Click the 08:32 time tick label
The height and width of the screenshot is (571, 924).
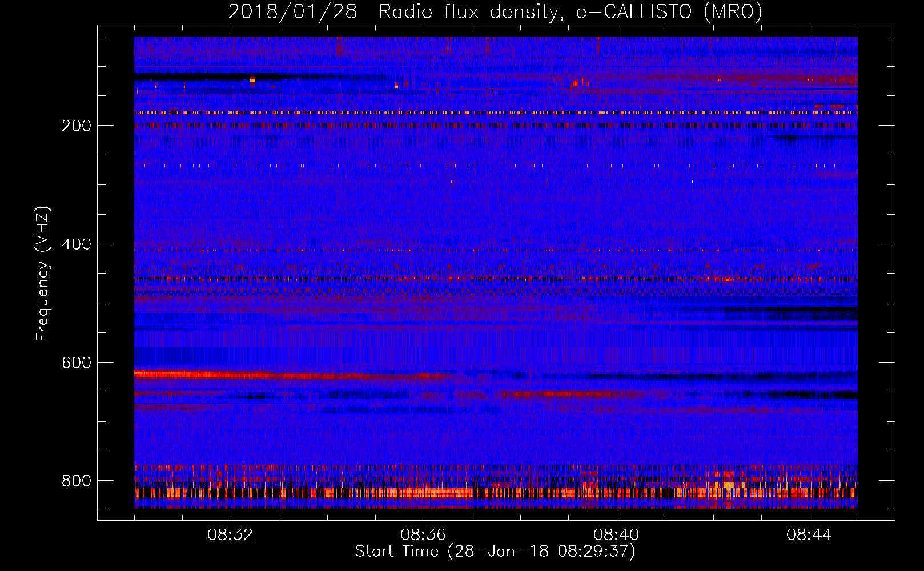[230, 535]
